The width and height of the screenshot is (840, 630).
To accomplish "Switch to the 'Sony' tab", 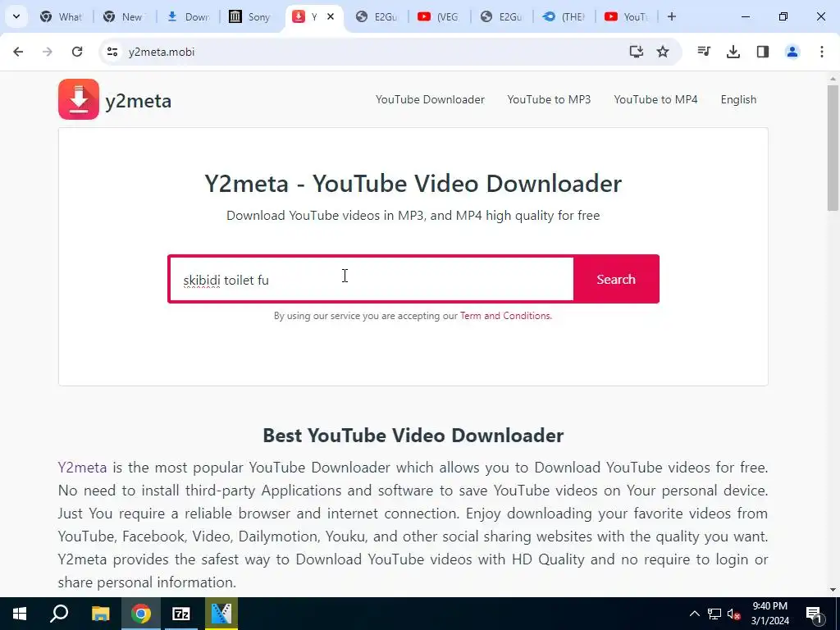I will click(x=249, y=16).
